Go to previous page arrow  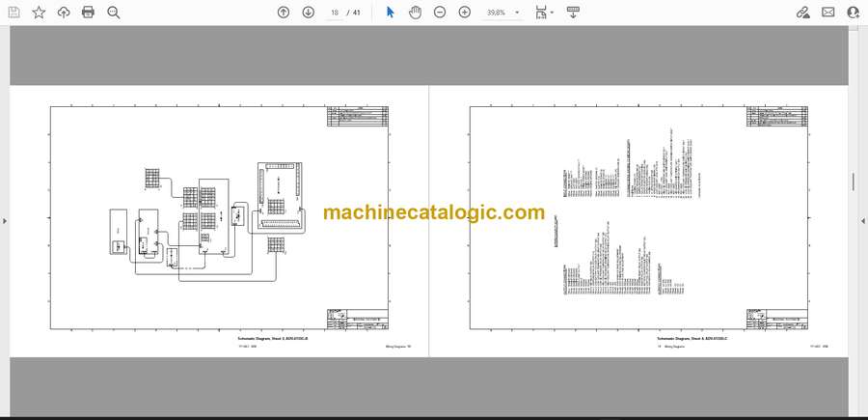click(284, 13)
